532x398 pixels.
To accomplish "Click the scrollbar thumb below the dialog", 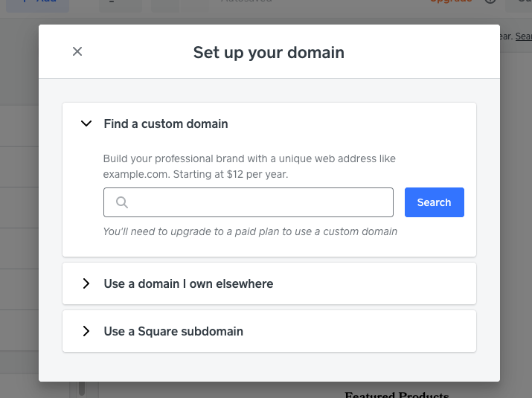I will tap(82, 388).
